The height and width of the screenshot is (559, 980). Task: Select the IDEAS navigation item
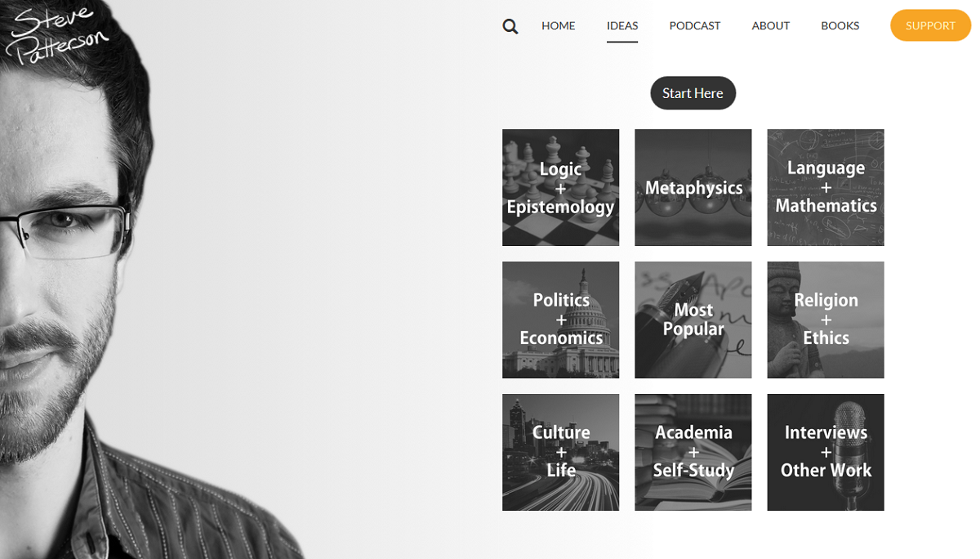pyautogui.click(x=622, y=25)
